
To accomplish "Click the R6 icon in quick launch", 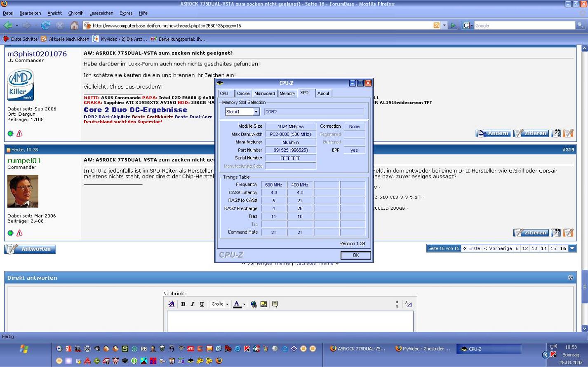I will pos(143,349).
